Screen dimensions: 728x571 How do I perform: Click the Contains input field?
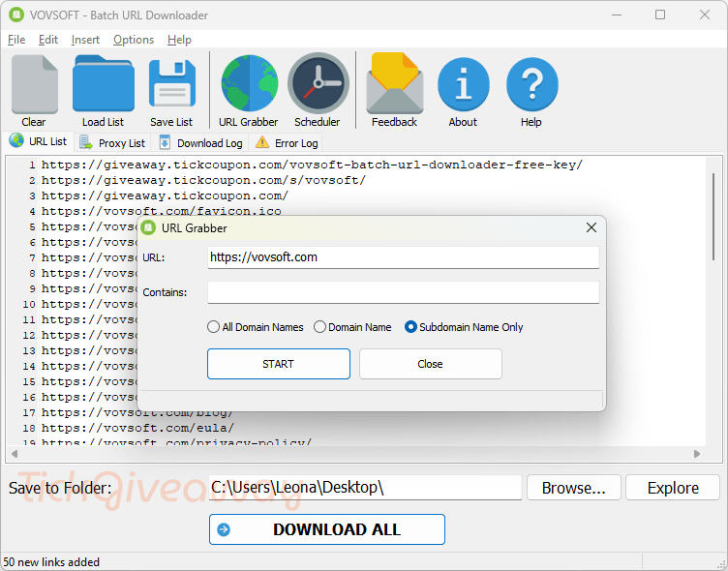point(404,292)
